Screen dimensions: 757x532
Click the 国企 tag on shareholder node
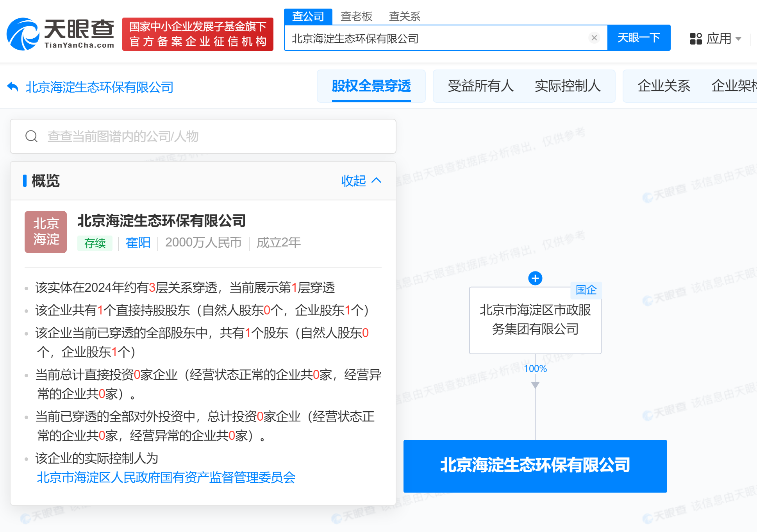(586, 290)
